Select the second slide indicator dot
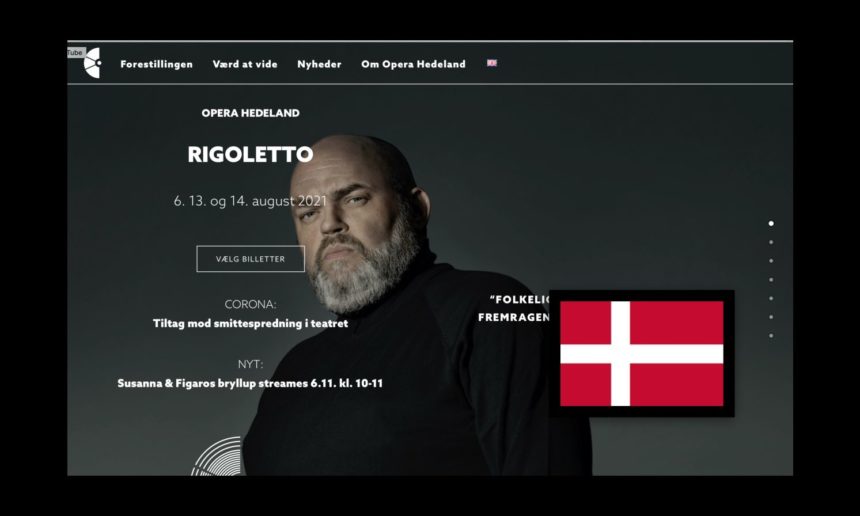860x516 pixels. pos(771,242)
